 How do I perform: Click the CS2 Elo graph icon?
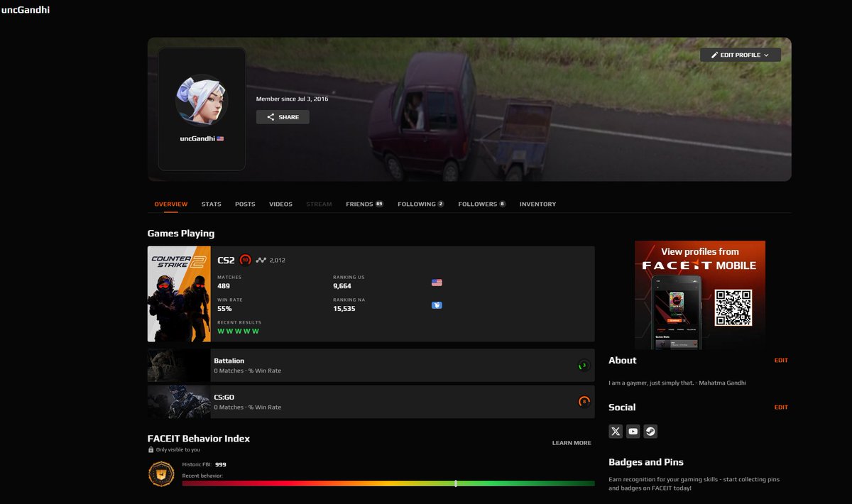(x=261, y=260)
